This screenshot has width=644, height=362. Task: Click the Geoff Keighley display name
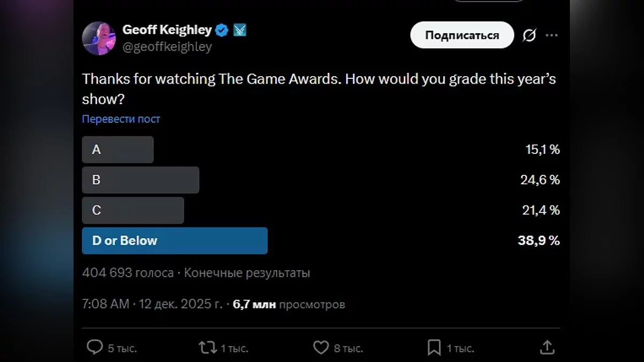pyautogui.click(x=167, y=30)
